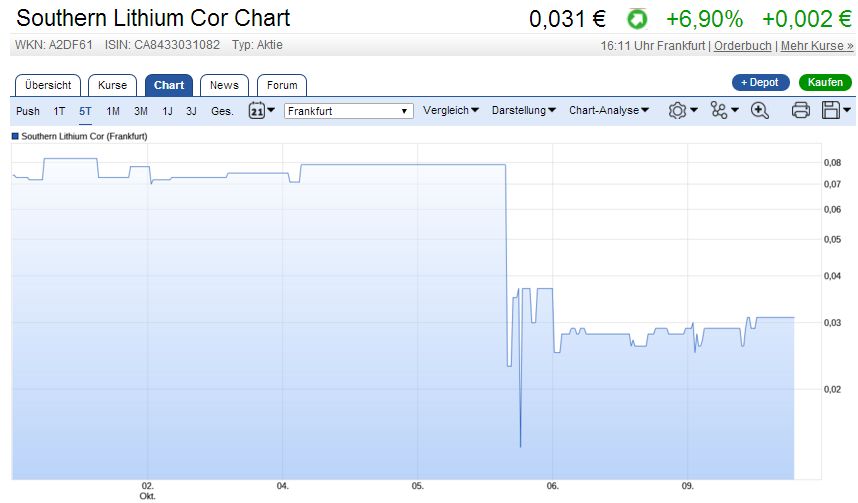Open the Forum tab
The width and height of the screenshot is (858, 503).
coord(282,85)
